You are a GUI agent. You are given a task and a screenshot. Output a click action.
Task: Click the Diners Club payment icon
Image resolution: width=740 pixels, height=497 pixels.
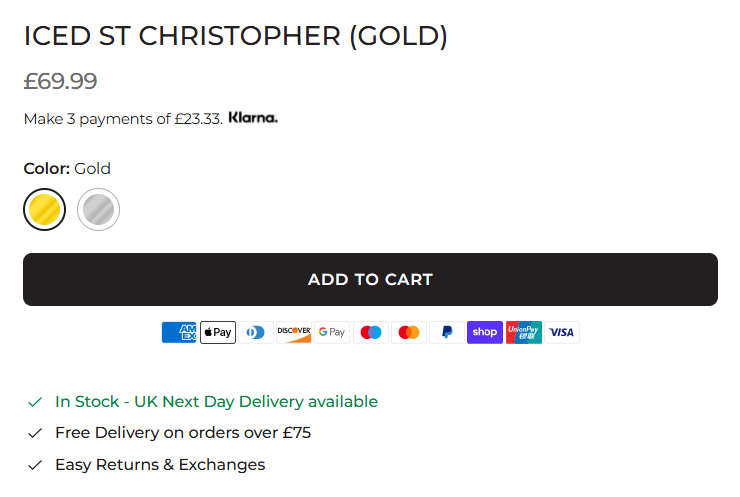tap(256, 332)
